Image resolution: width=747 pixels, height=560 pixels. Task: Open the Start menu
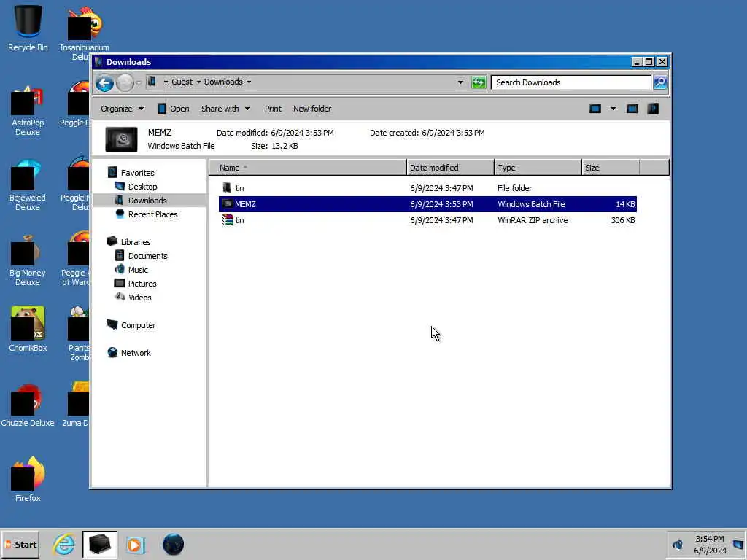click(x=20, y=545)
